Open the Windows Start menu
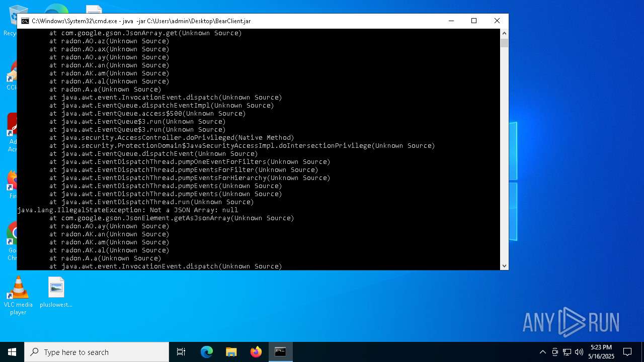Screen dimensions: 644x362 point(12,352)
